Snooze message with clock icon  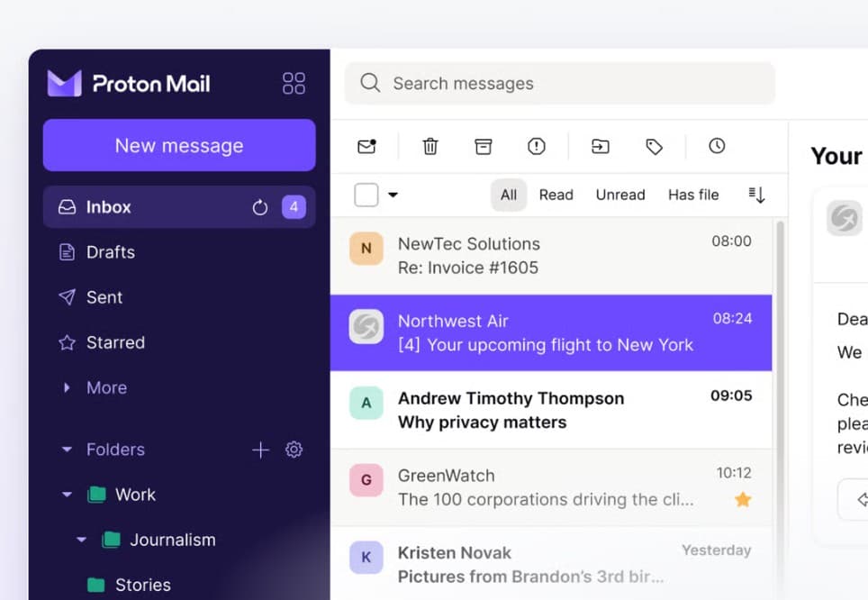point(717,146)
